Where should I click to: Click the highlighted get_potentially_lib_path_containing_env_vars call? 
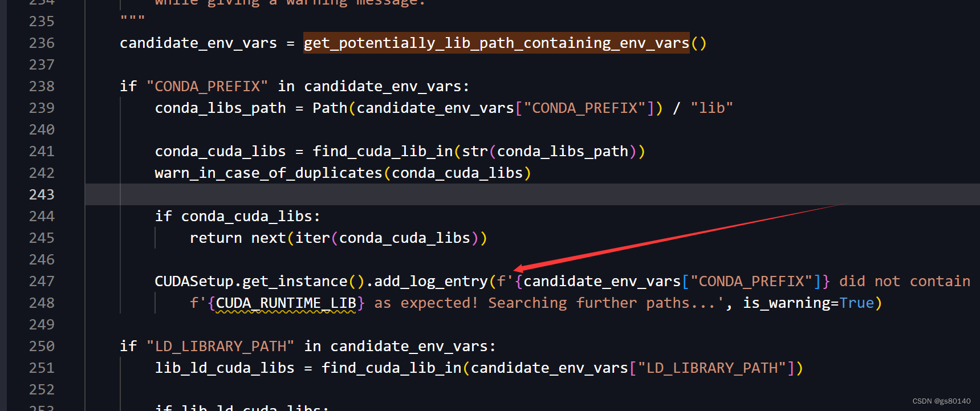click(497, 43)
